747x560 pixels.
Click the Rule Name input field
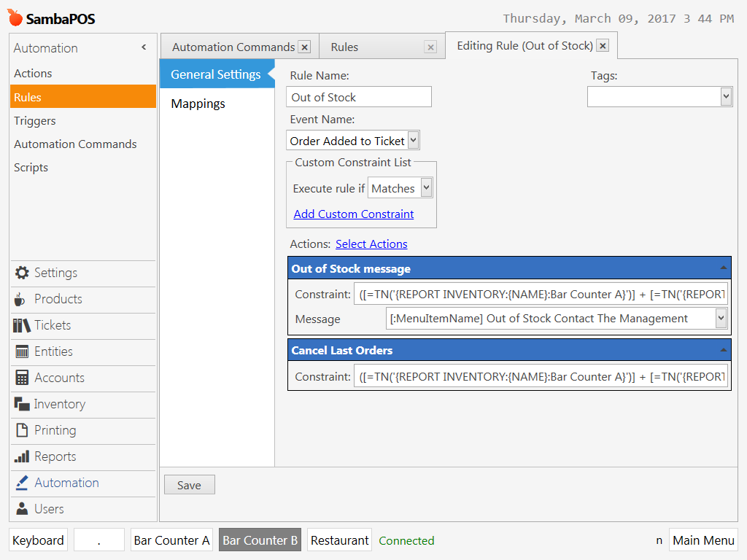359,97
